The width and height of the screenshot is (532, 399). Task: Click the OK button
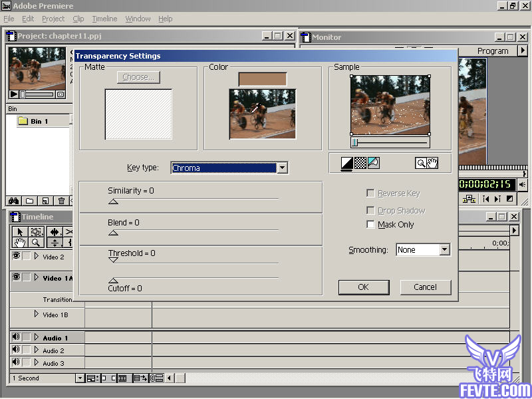(363, 287)
